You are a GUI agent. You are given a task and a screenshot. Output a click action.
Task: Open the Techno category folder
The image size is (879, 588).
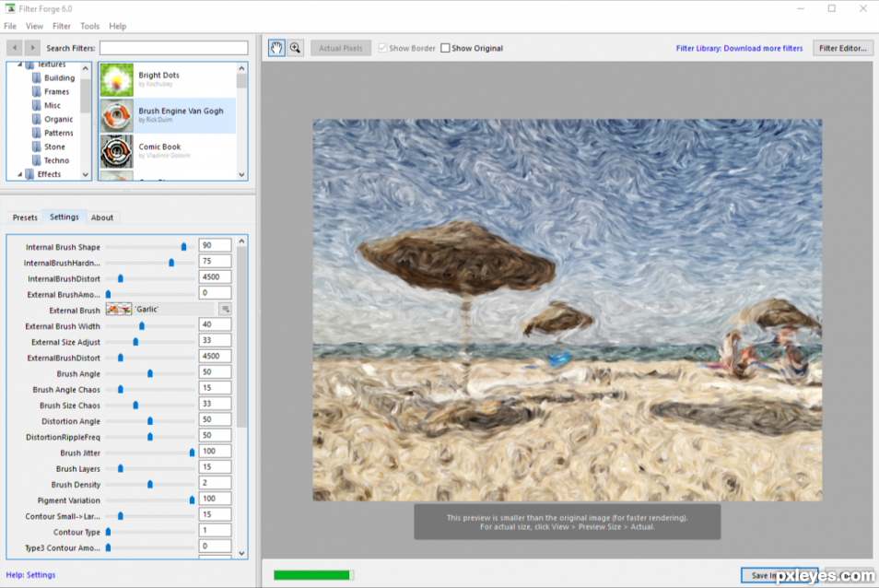click(51, 160)
